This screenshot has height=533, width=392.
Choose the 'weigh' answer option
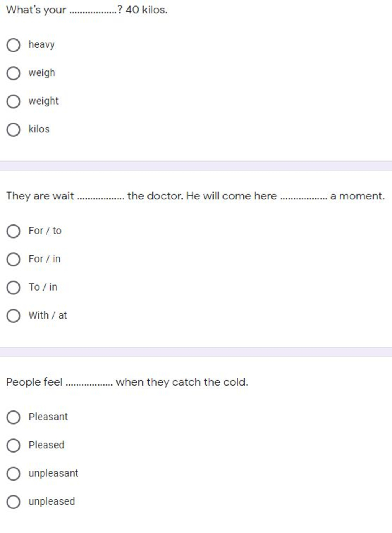pos(13,73)
